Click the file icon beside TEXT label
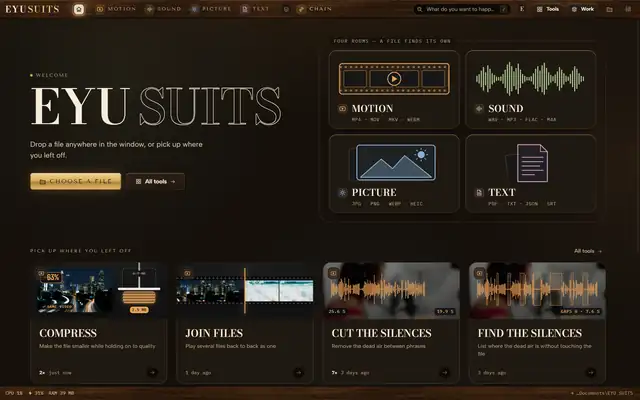This screenshot has height=400, width=640. point(479,193)
